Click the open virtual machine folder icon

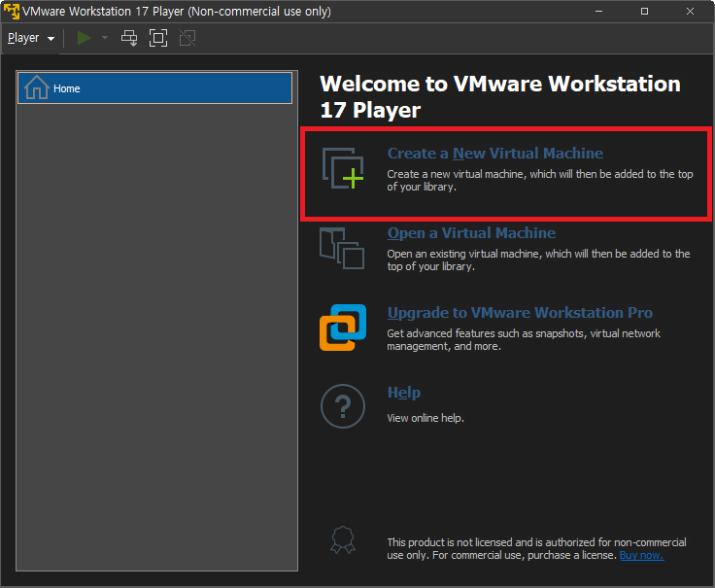point(342,248)
